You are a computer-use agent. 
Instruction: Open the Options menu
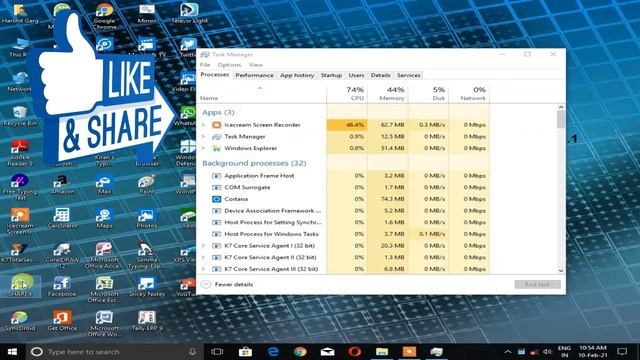[x=229, y=65]
